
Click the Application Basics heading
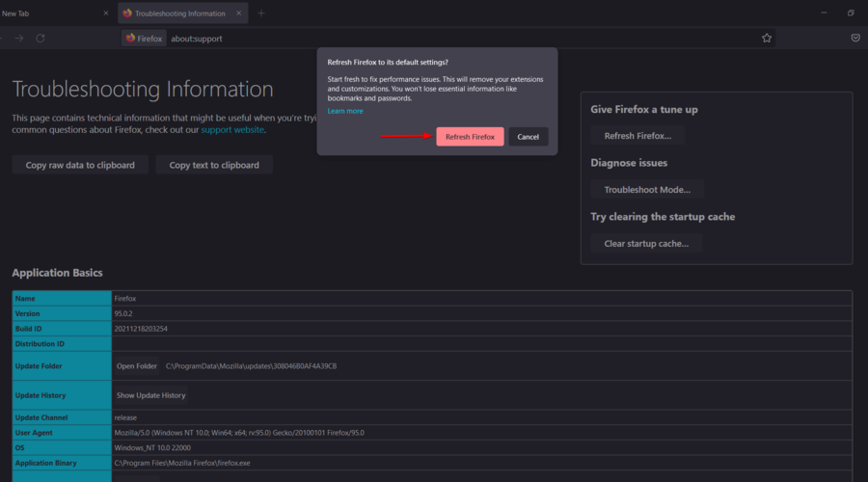tap(57, 273)
